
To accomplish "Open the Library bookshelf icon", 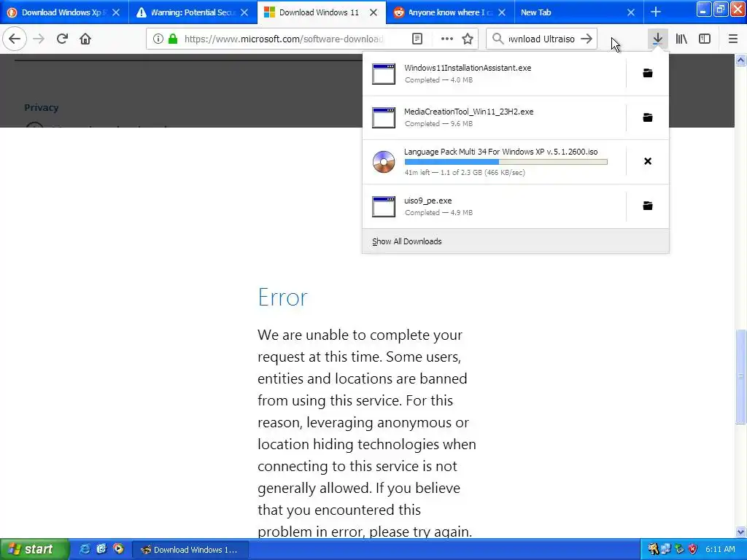I will pyautogui.click(x=681, y=39).
